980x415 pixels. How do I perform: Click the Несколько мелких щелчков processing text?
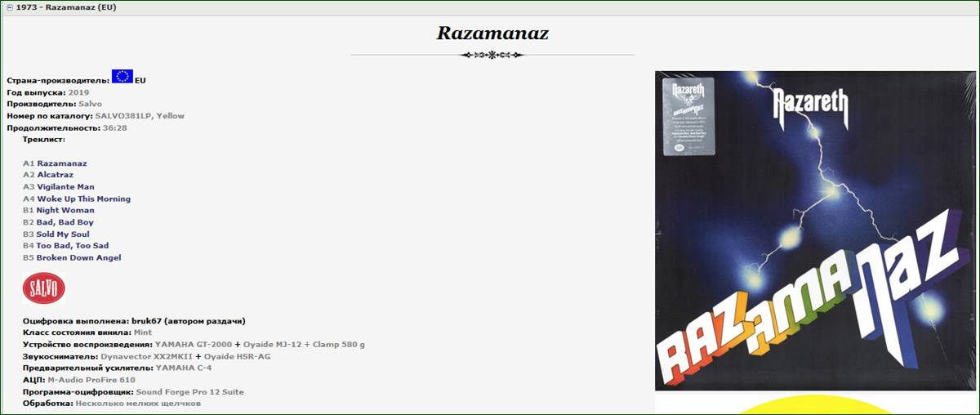(x=138, y=404)
